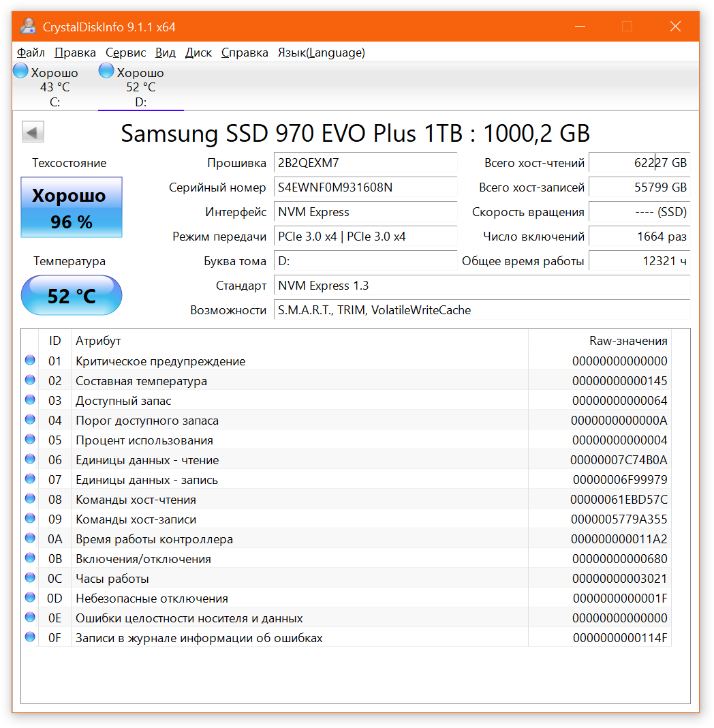The image size is (714, 728).
Task: Click the Raw-значения column header
Action: [x=600, y=341]
